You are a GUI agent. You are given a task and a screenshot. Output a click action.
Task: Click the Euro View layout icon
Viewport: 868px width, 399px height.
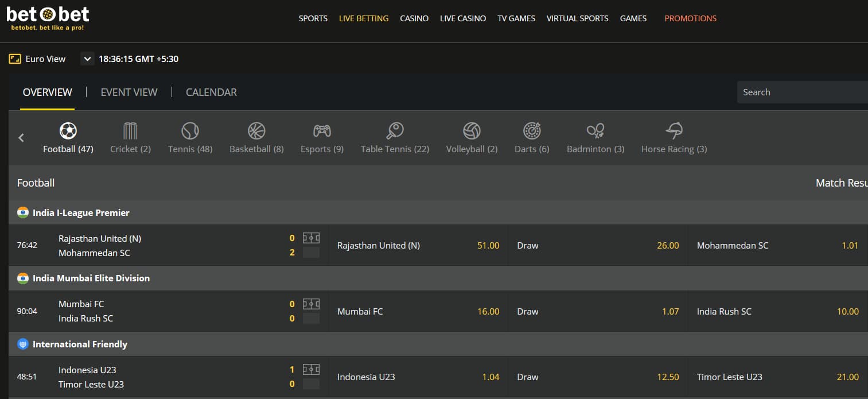tap(15, 59)
